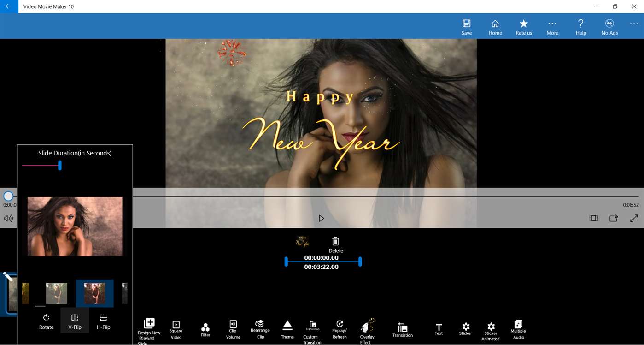Click the Save icon in top bar

467,24
